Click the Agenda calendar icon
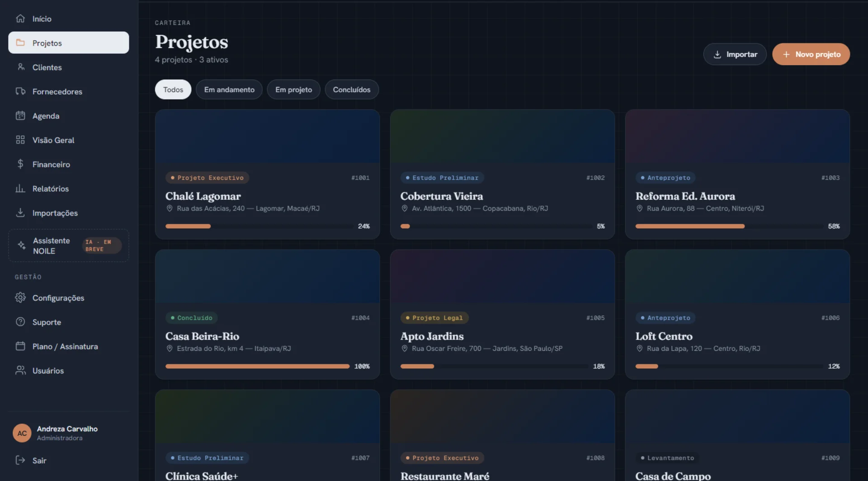The width and height of the screenshot is (868, 481). coord(20,116)
